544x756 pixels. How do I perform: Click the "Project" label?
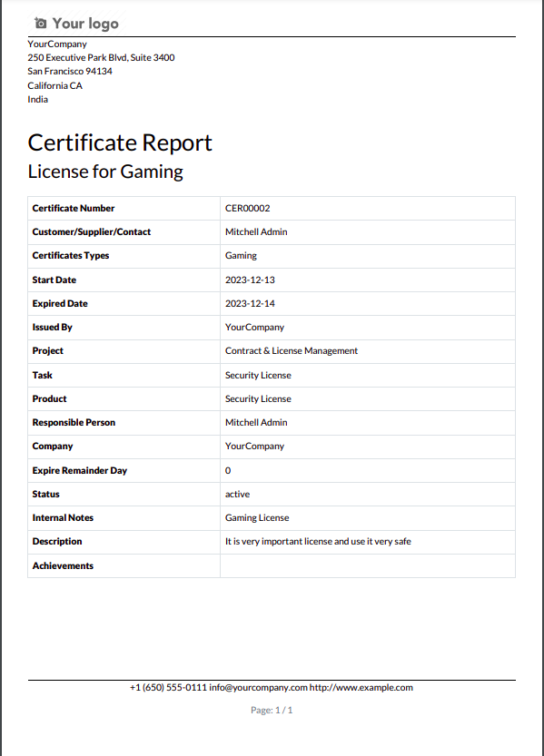[48, 351]
